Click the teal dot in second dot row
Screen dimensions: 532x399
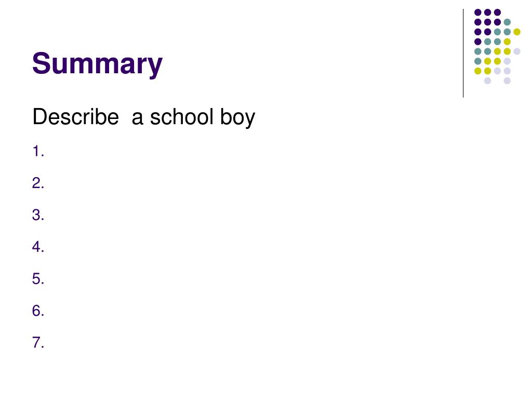coord(507,22)
